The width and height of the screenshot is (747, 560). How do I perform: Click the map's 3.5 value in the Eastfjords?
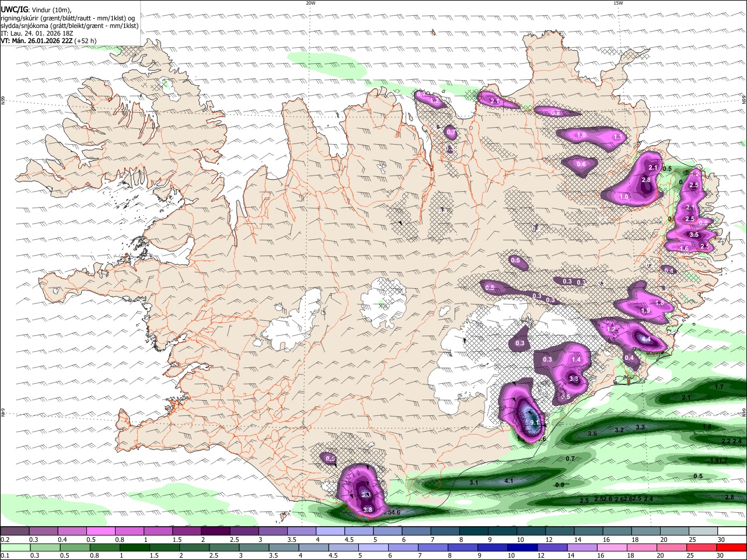(x=694, y=235)
